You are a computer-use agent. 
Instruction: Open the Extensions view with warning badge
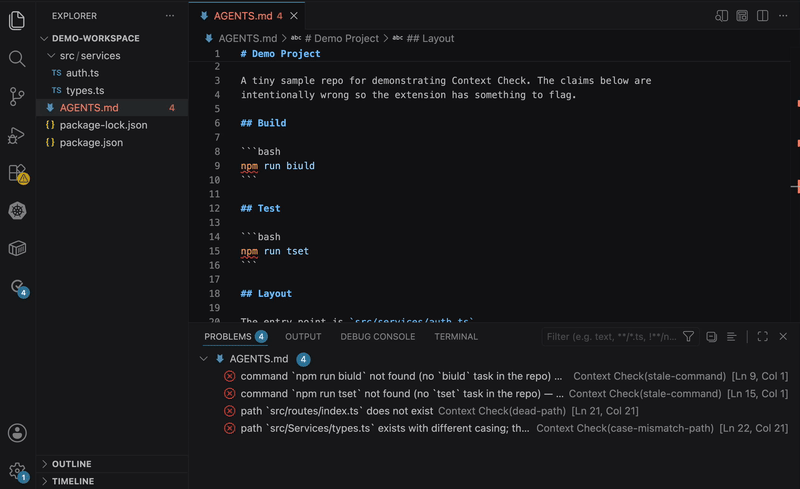18,174
